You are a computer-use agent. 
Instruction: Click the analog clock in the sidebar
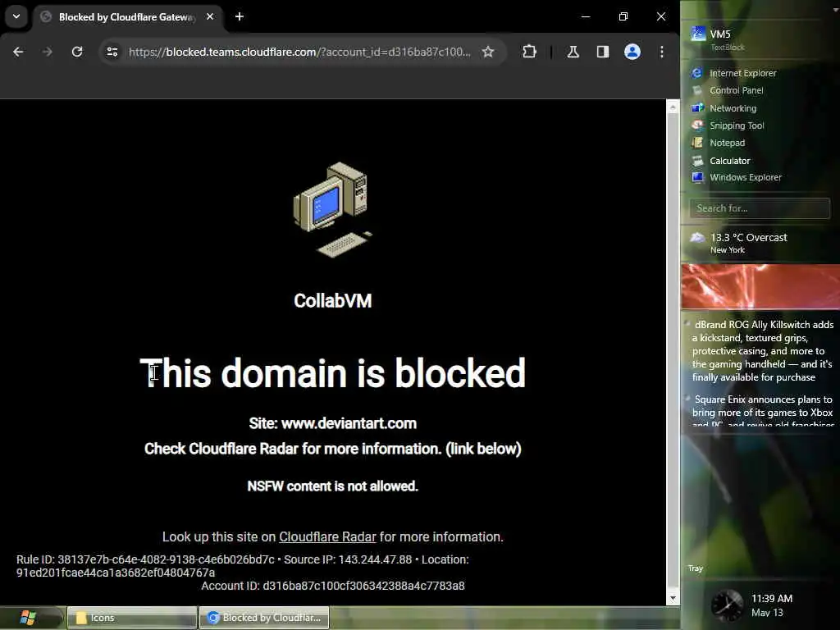tap(727, 605)
